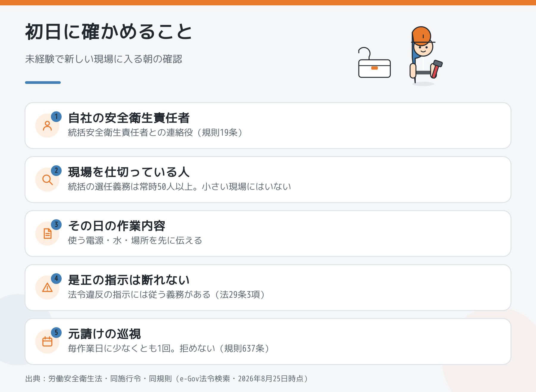Click the document icon beside その日の作業内容

[x=47, y=234]
